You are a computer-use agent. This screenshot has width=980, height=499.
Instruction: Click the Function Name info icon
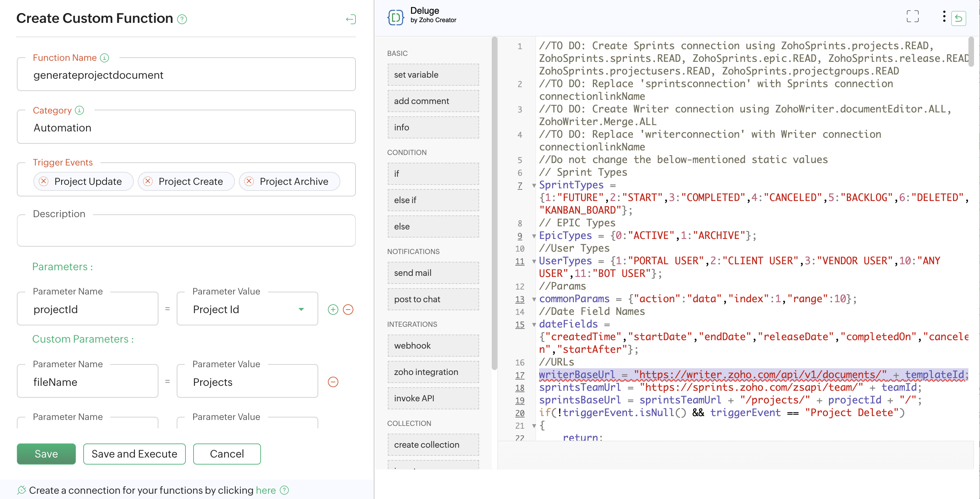[x=104, y=58]
